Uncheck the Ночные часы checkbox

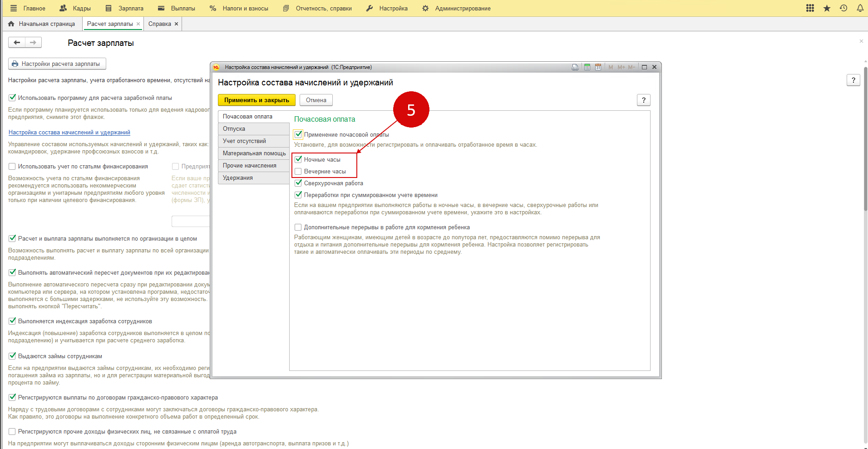click(298, 159)
